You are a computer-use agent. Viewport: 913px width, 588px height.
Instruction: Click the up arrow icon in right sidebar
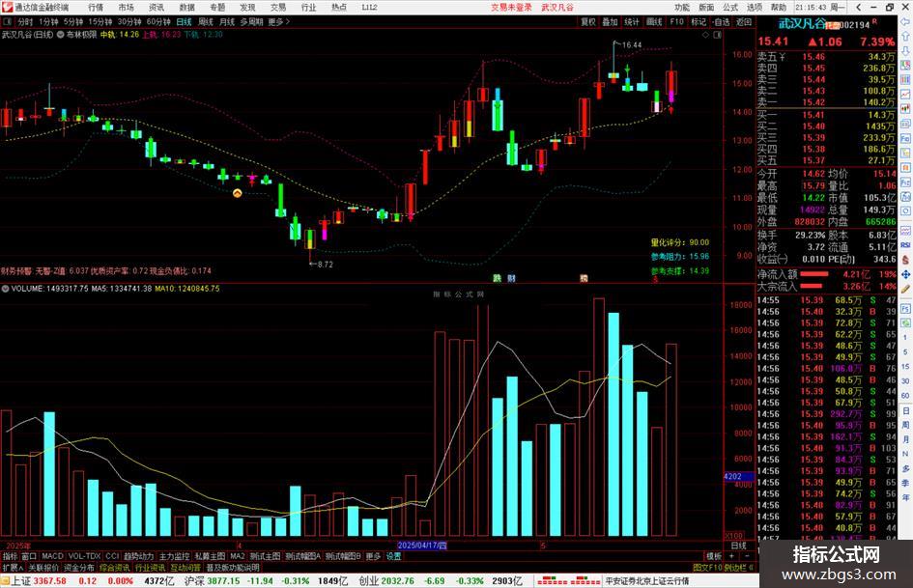point(905,36)
